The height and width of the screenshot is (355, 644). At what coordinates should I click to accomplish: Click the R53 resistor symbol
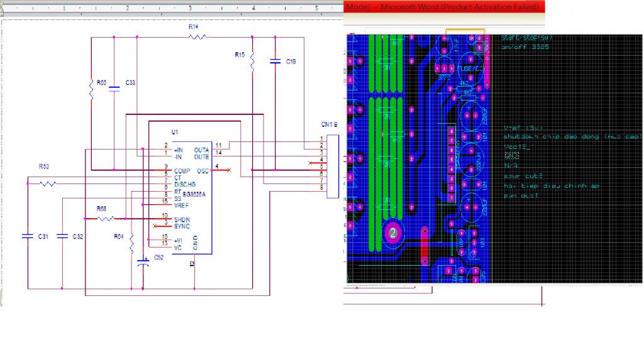point(48,183)
